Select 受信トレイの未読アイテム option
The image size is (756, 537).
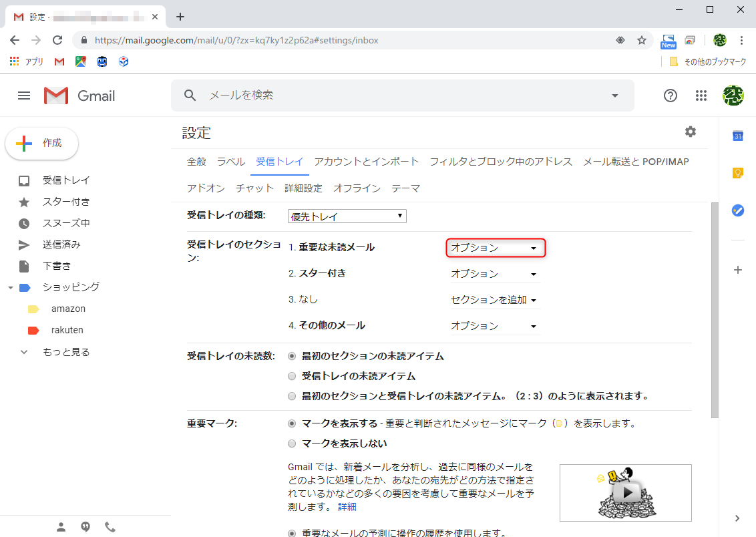(x=292, y=375)
